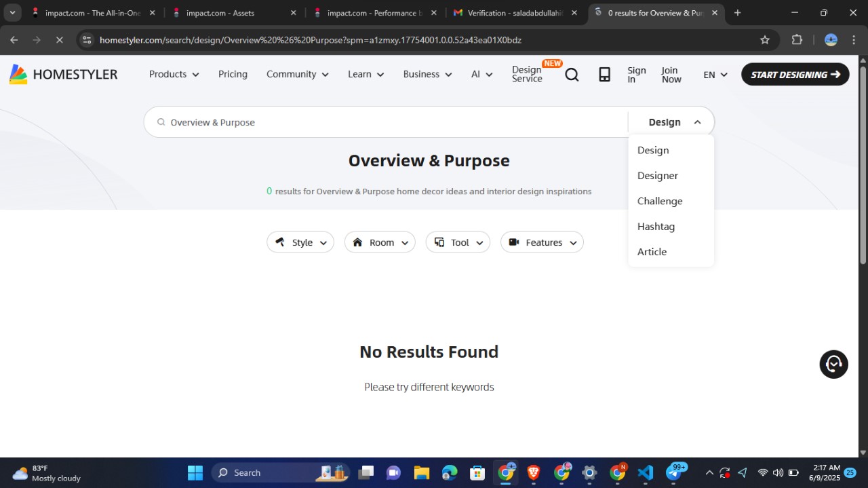Expand the Products menu
This screenshot has height=488, width=868.
pos(174,74)
